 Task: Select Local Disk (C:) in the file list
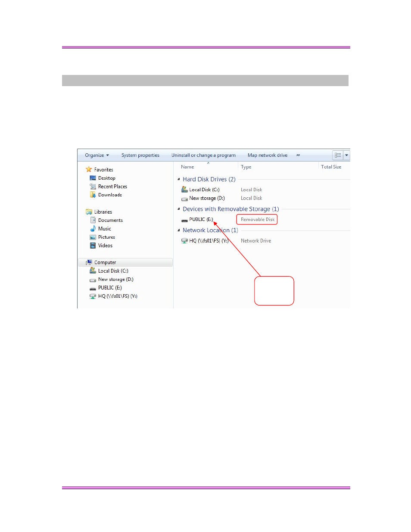(x=205, y=190)
